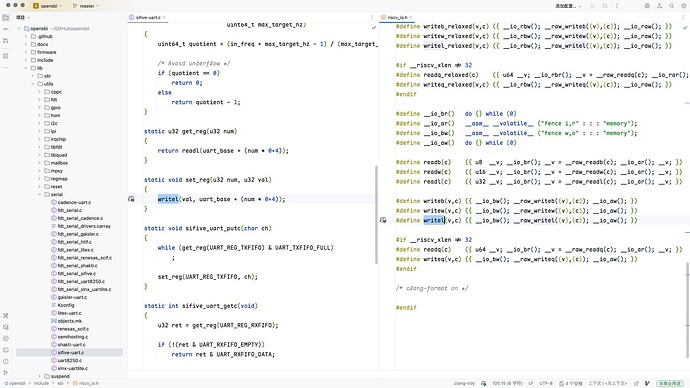Close the sifive-uart.c tab

[165, 18]
